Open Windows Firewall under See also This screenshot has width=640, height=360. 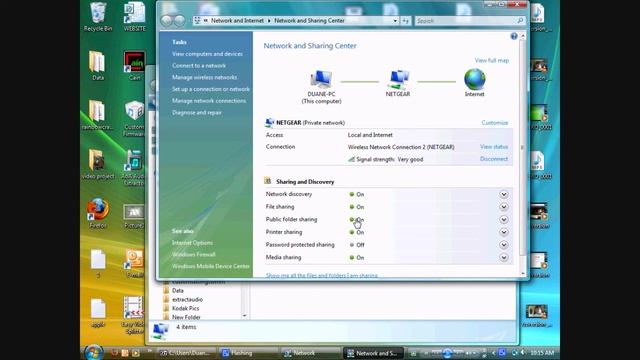coord(193,254)
